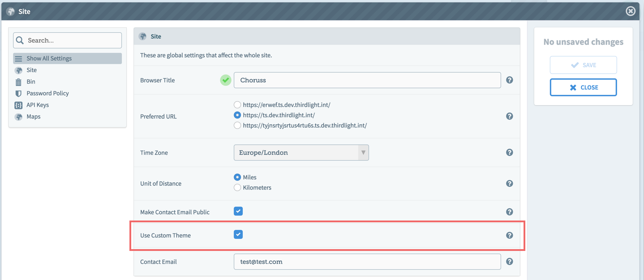Screen dimensions: 644x280
Task: Choose Kilometers as unit of distance
Action: point(237,187)
